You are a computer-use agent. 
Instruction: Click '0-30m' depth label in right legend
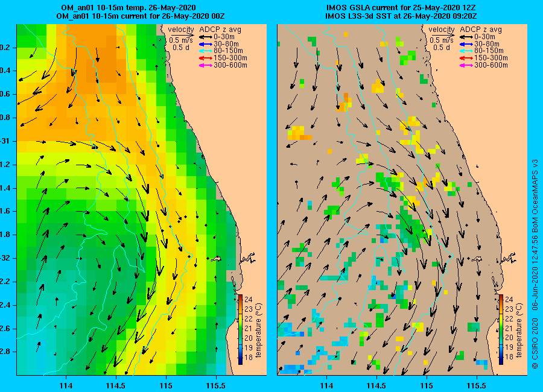pyautogui.click(x=485, y=37)
